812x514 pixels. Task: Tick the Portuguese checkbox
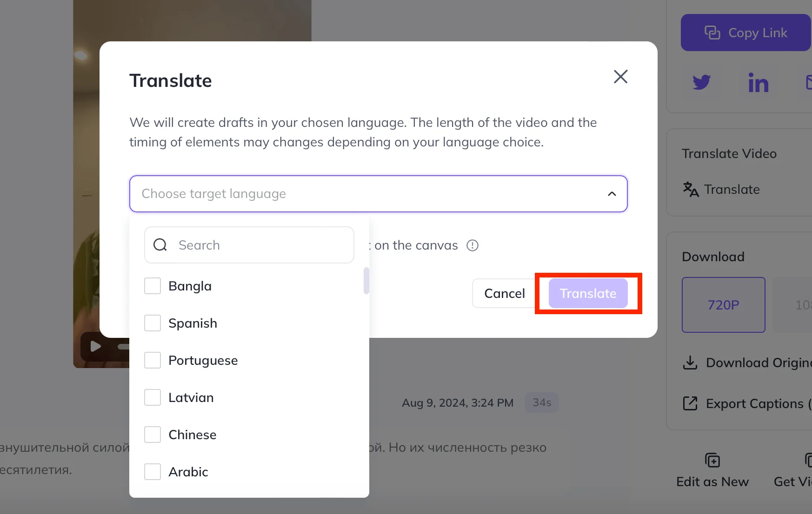tap(153, 360)
